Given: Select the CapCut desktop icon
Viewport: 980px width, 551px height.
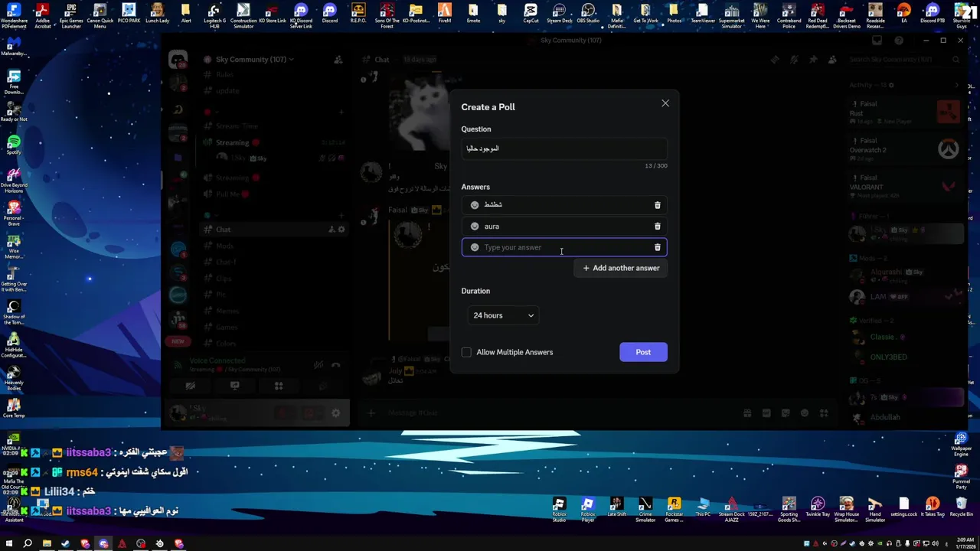Looking at the screenshot, I should (x=531, y=14).
